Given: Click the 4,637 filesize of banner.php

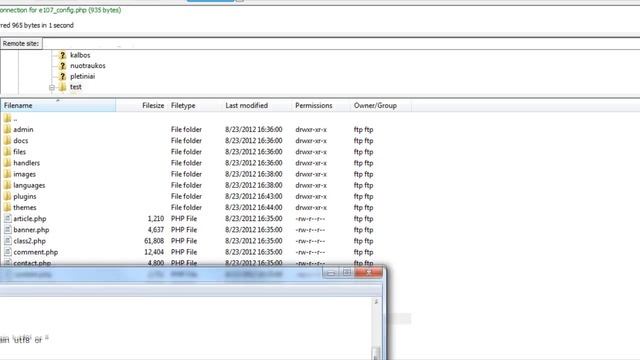Looking at the screenshot, I should pos(156,230).
